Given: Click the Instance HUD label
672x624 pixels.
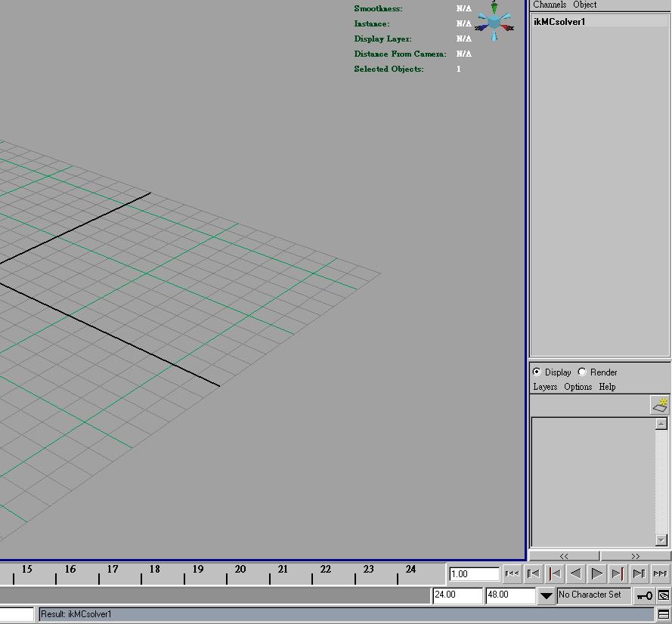Looking at the screenshot, I should (x=372, y=23).
